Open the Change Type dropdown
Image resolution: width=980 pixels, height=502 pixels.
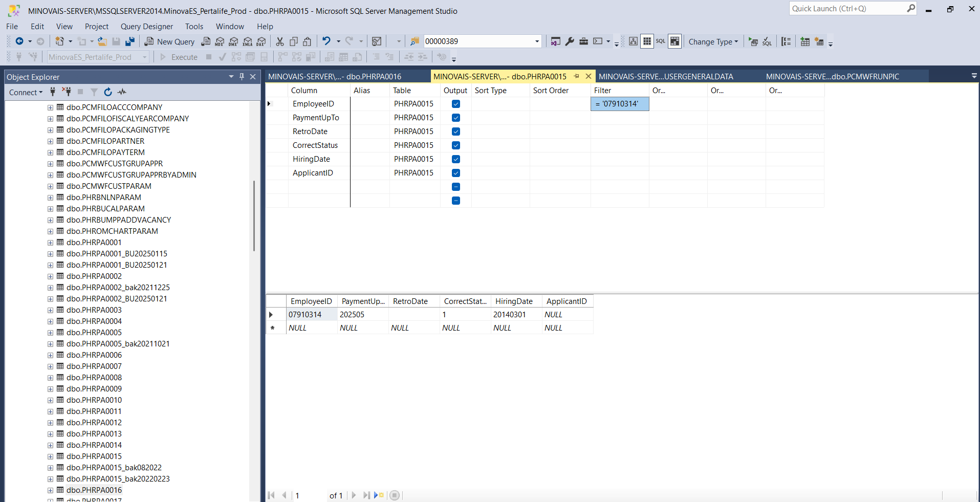coord(713,42)
